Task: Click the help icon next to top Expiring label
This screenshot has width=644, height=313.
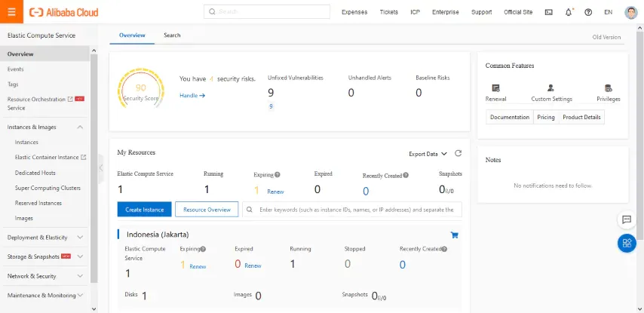Action: (278, 174)
